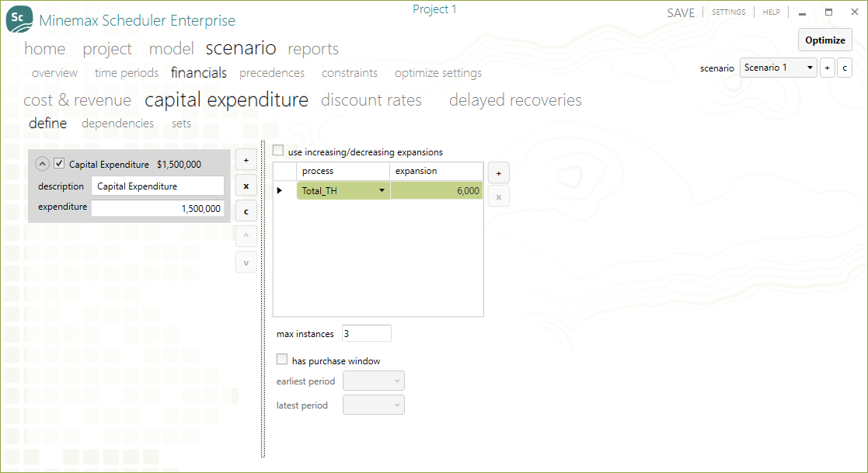This screenshot has width=868, height=473.
Task: Open the earliest period dropdown
Action: click(374, 381)
